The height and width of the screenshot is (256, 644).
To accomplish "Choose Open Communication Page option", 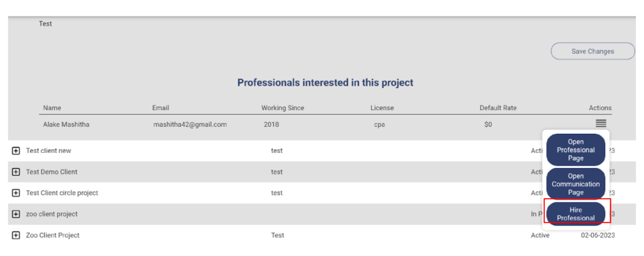I will click(575, 184).
